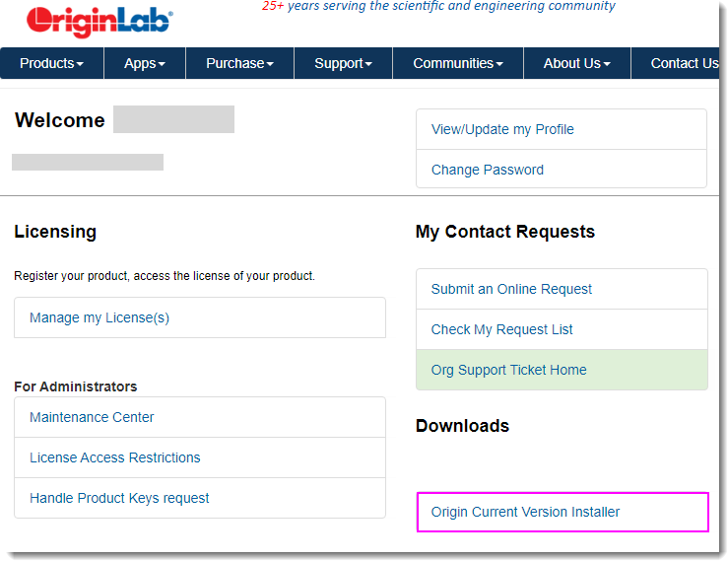Screen dimensions: 728x561
Task: Expand the Apps menu
Action: pos(145,63)
